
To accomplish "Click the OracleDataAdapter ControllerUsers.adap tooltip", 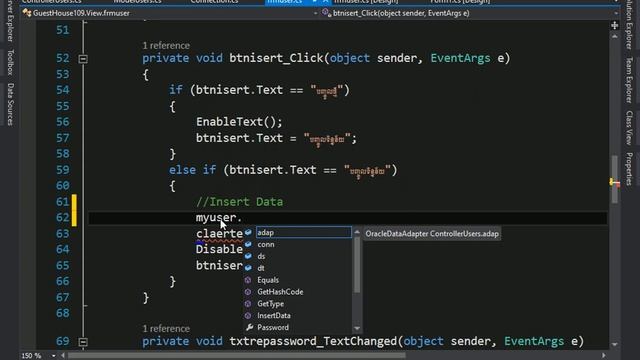I will 432,234.
